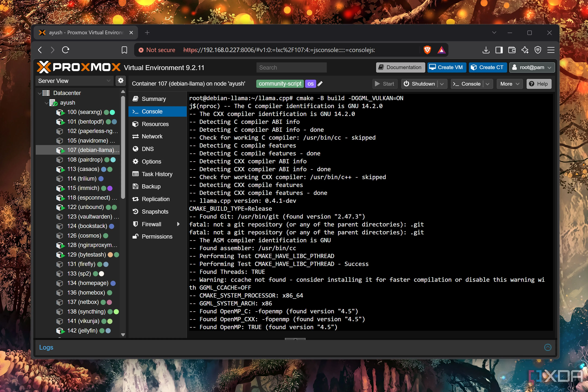Click the community-script tag
Image resolution: width=588 pixels, height=392 pixels.
click(x=280, y=84)
